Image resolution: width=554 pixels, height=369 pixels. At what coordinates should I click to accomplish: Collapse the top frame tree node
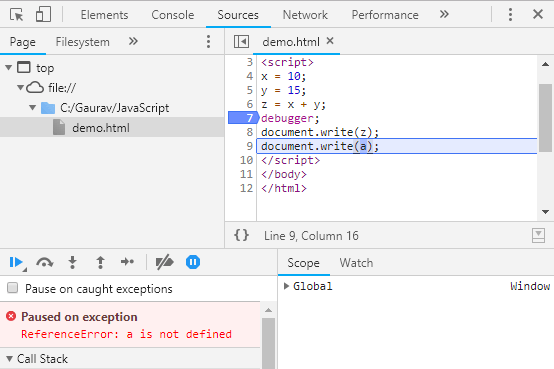tap(9, 67)
